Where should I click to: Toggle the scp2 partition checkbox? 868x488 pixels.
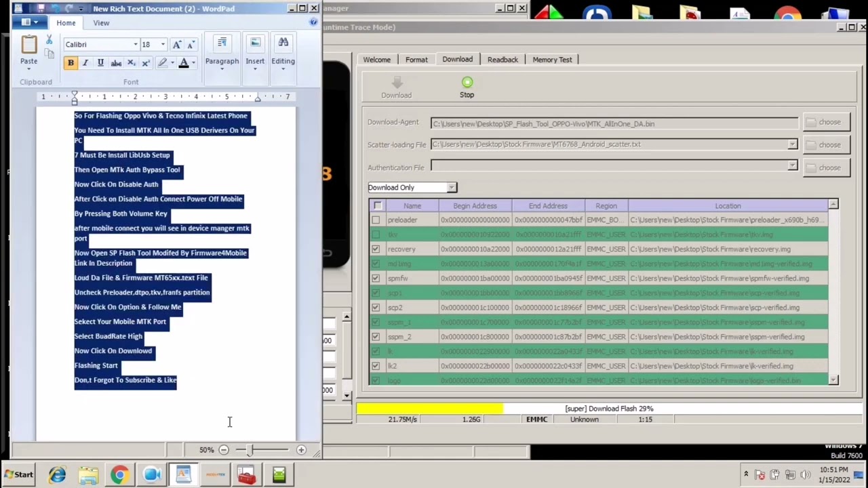pos(376,308)
